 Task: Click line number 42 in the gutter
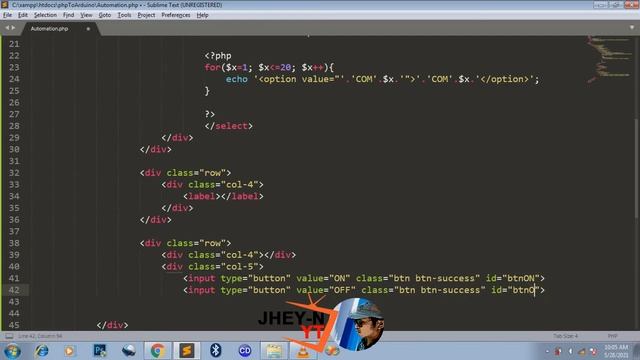pyautogui.click(x=14, y=290)
